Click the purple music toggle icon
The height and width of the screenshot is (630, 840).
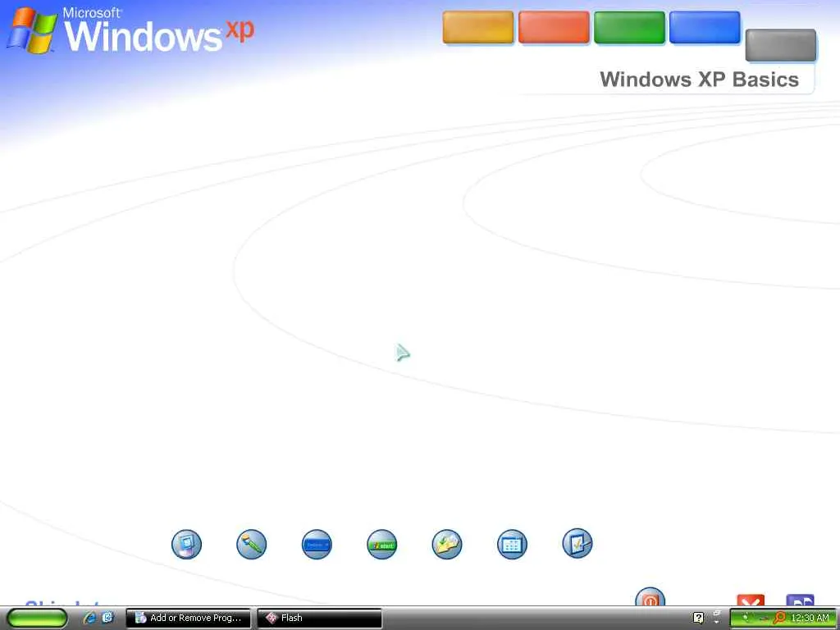[x=800, y=600]
